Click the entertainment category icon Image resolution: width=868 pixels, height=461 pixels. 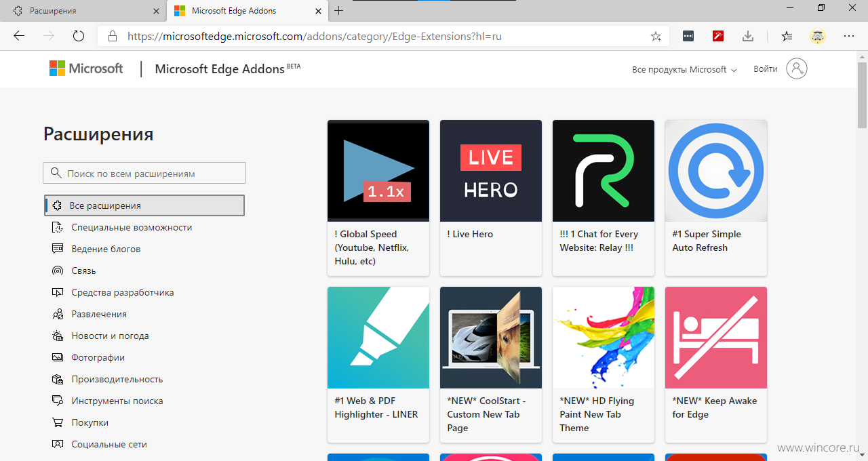click(x=58, y=314)
